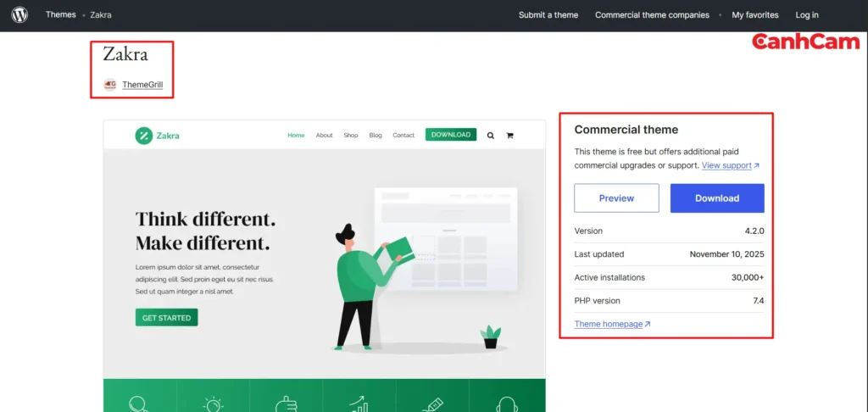Click the magnifier icon in green strip
Viewport: 868px width, 412px height.
click(139, 404)
